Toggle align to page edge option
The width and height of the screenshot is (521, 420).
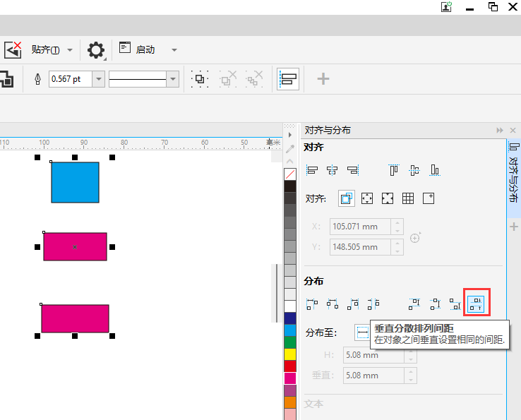click(367, 198)
